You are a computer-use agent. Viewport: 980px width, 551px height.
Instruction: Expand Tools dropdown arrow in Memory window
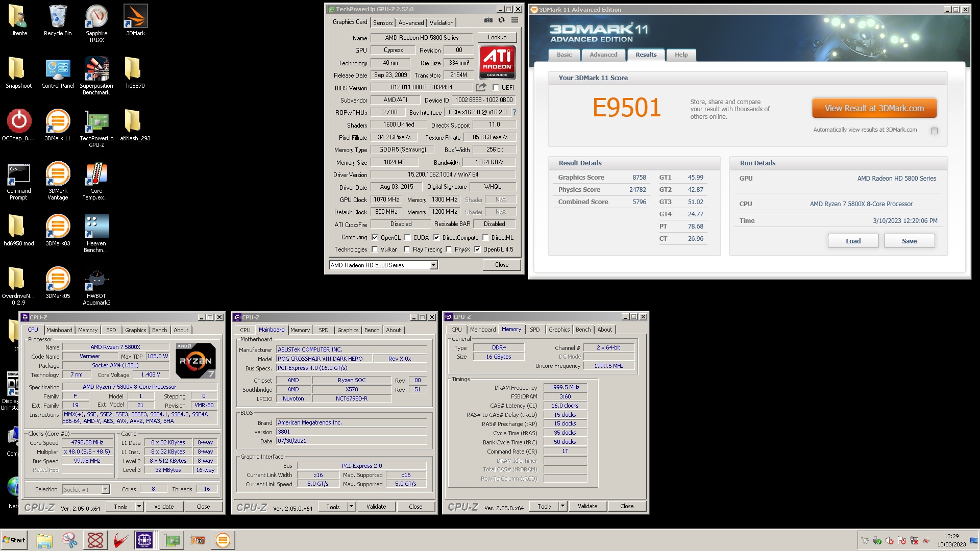pos(562,506)
